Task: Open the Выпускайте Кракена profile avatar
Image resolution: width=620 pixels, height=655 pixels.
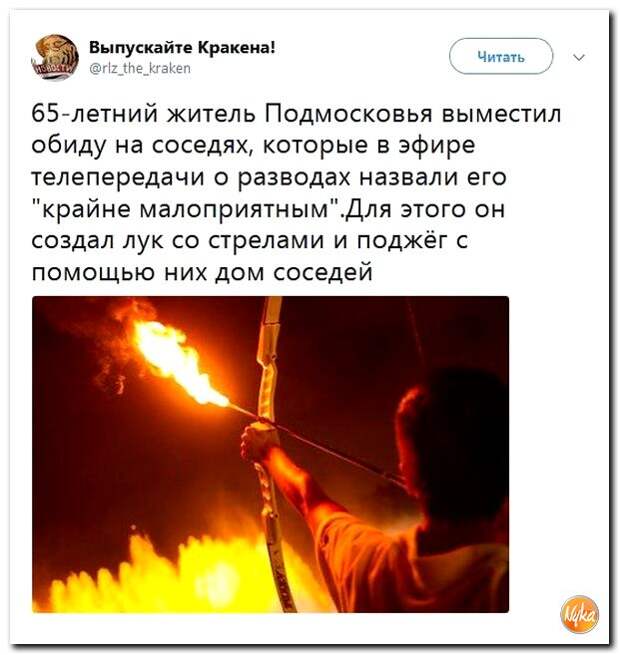Action: (55, 57)
